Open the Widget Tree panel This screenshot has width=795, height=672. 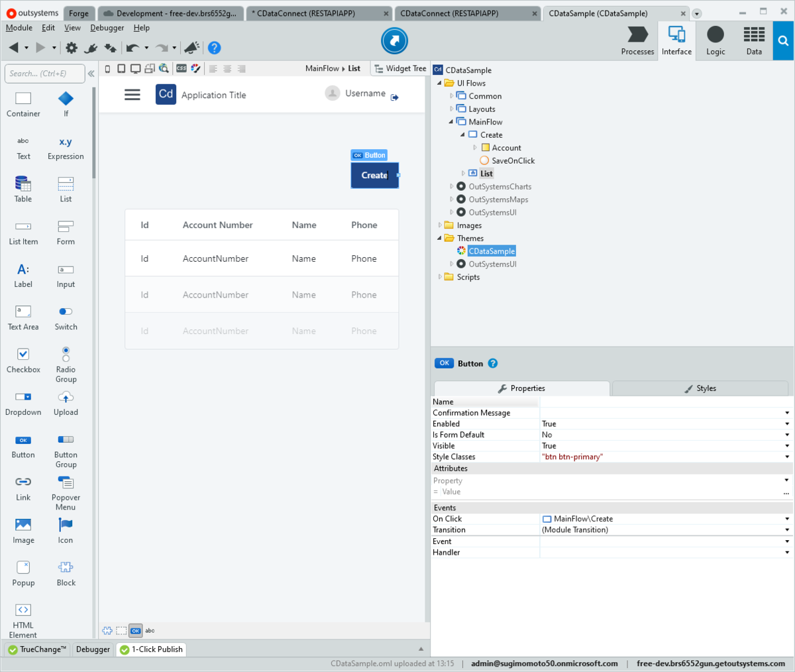coord(400,68)
